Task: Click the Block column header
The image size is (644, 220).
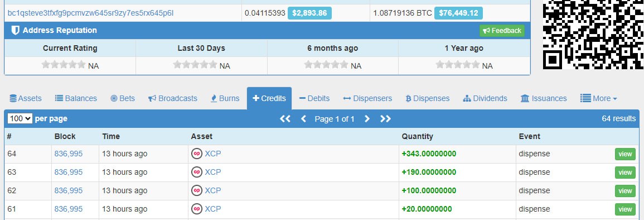Action: coord(65,136)
